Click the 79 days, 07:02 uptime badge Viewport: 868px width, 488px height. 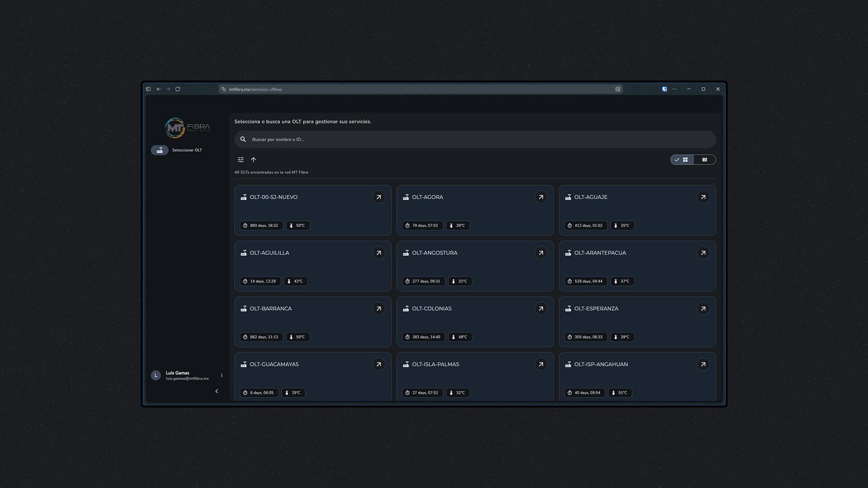click(423, 225)
